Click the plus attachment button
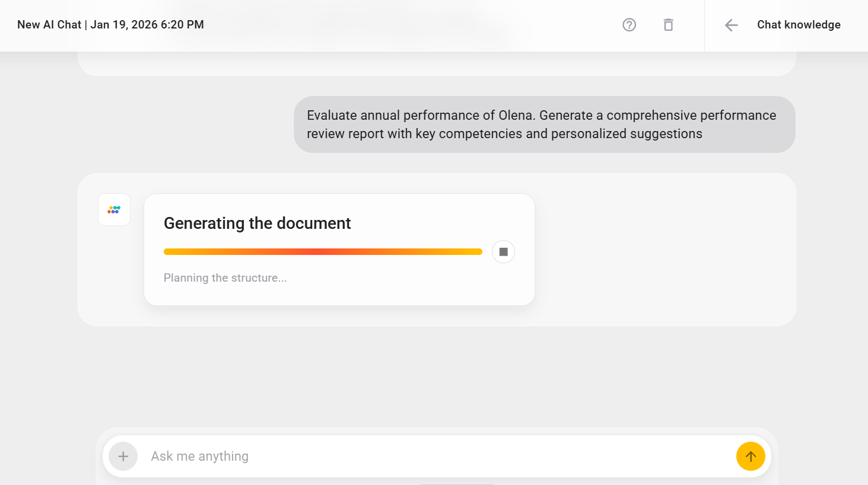This screenshot has height=485, width=868. point(123,457)
